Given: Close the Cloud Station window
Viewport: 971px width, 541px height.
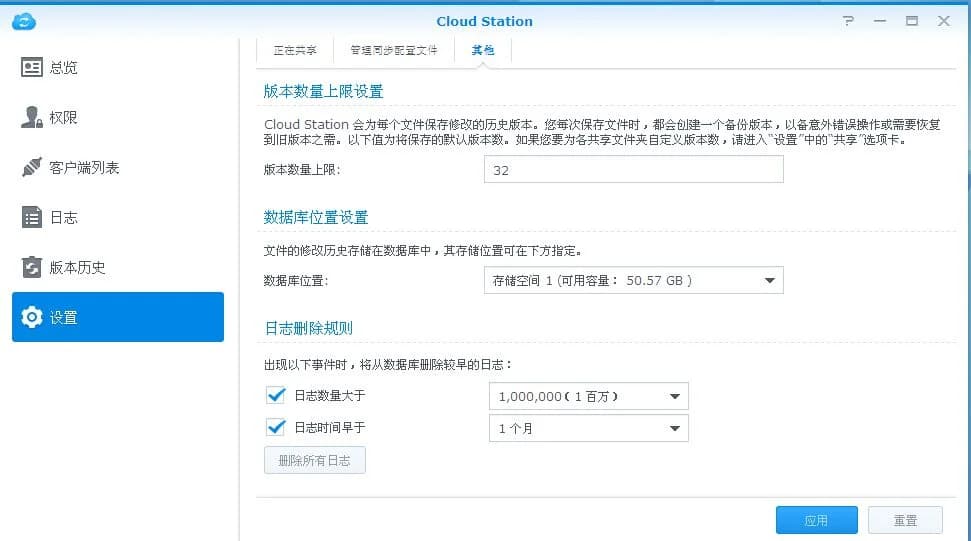Looking at the screenshot, I should tap(944, 21).
